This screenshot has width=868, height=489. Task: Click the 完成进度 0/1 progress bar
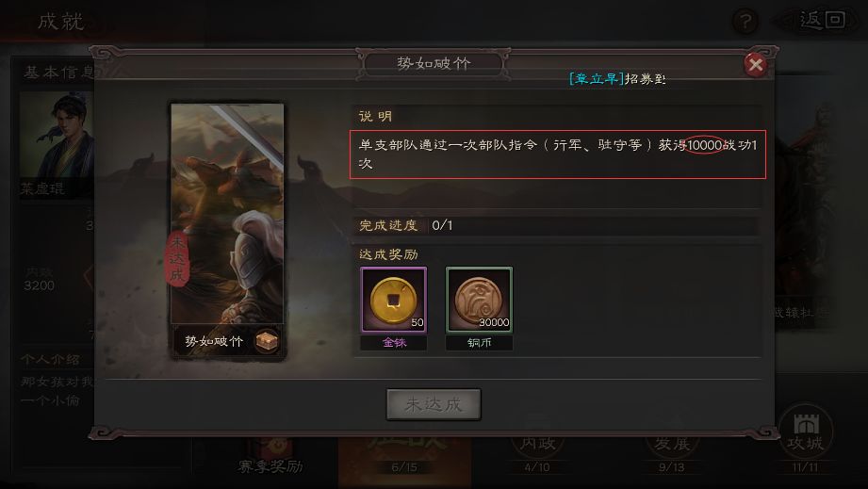556,225
